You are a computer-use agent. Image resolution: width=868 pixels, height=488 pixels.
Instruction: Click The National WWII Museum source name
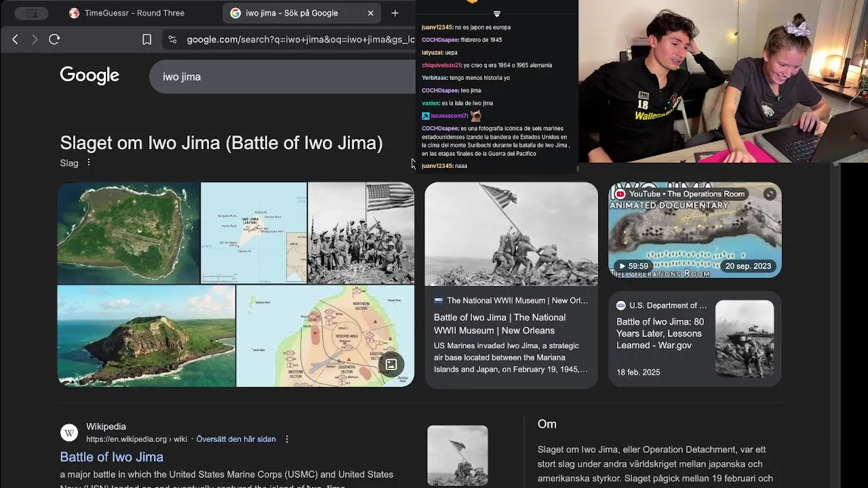(517, 300)
